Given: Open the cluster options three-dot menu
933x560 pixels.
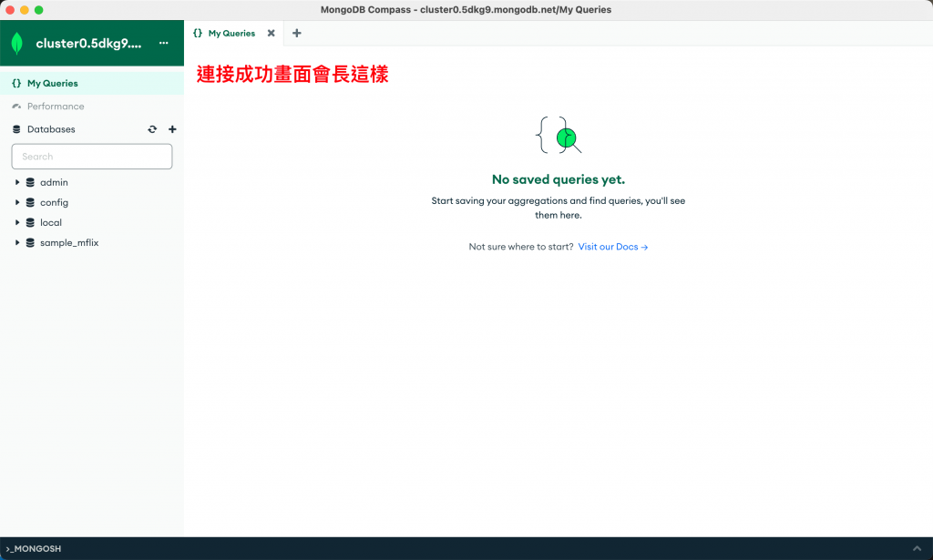Looking at the screenshot, I should [x=164, y=43].
